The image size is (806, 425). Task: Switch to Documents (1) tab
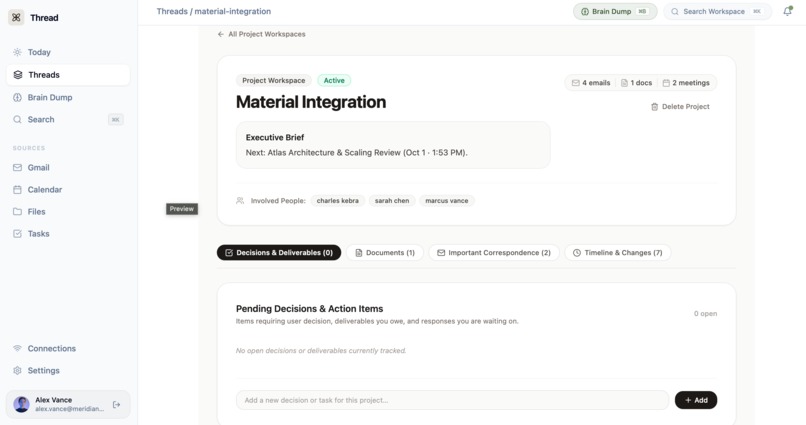385,252
